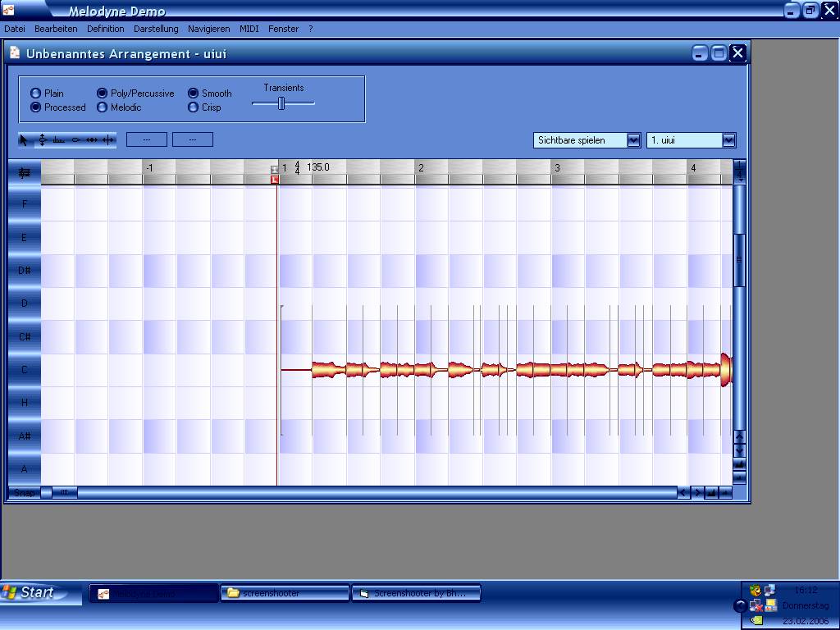The width and height of the screenshot is (840, 630).
Task: Click the Transients slider handle
Action: (281, 103)
